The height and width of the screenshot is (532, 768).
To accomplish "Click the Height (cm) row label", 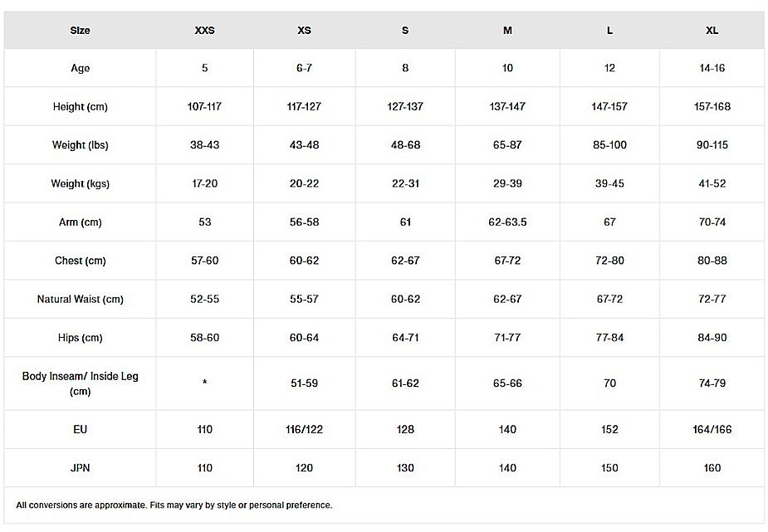I will click(x=80, y=107).
